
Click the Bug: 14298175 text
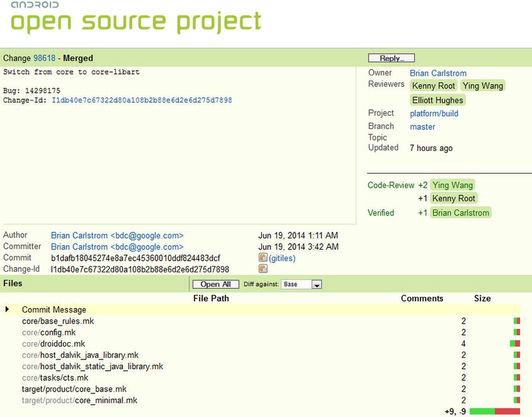[31, 91]
